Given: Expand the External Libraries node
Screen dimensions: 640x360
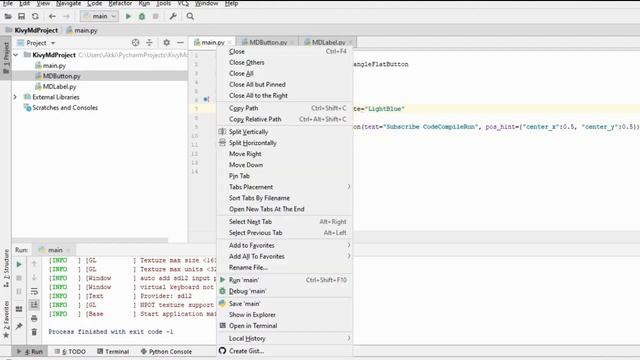Looking at the screenshot, I should point(15,97).
